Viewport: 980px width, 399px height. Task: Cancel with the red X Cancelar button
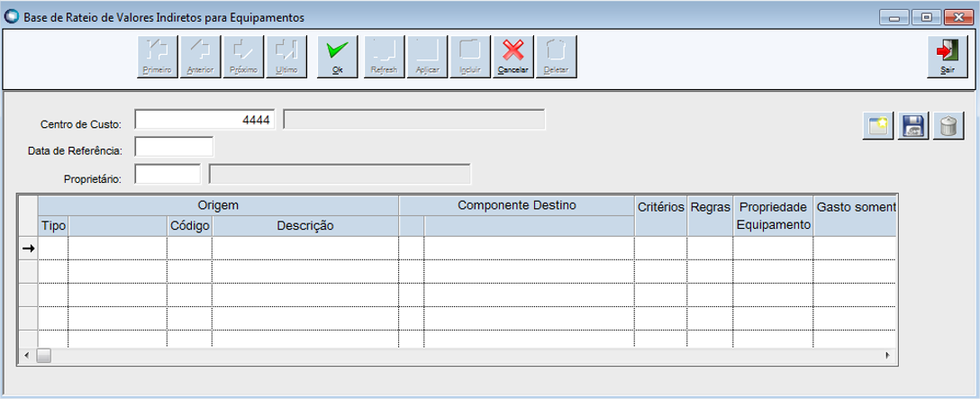click(513, 57)
